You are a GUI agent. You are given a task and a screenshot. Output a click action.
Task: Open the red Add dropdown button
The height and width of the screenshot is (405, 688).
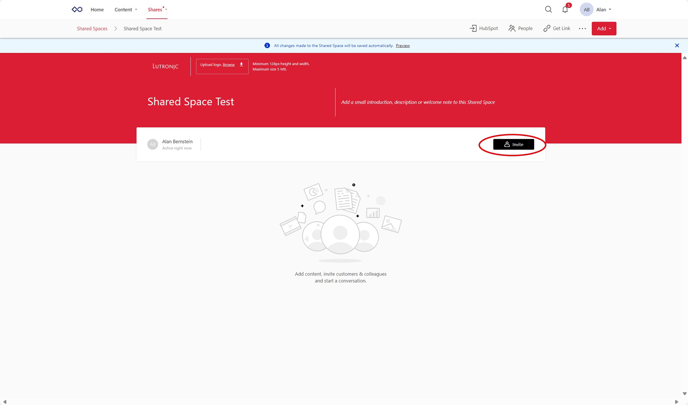tap(603, 29)
